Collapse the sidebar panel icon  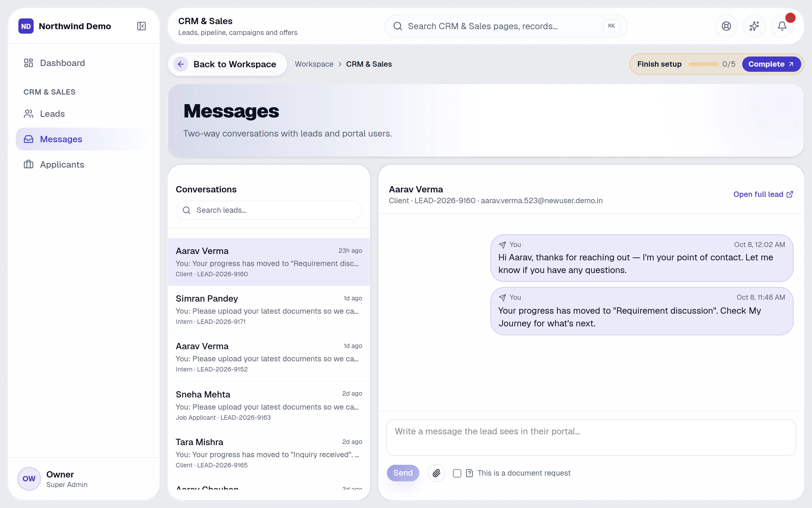141,26
